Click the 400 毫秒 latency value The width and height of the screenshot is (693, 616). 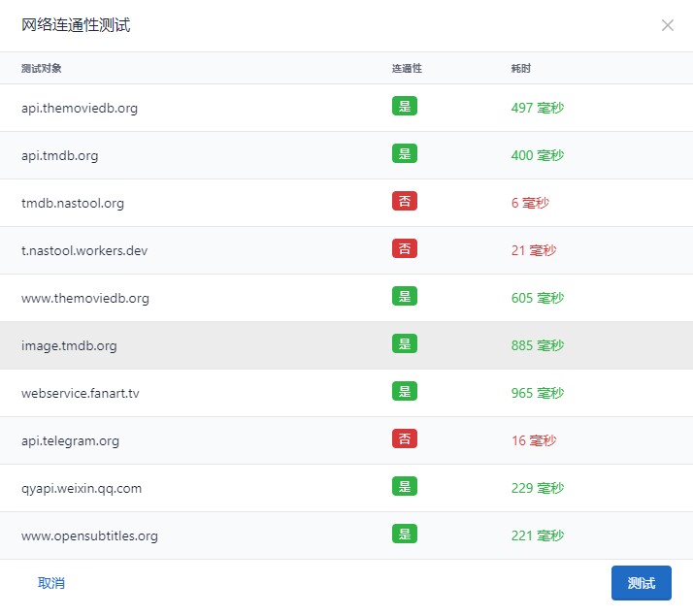pyautogui.click(x=538, y=155)
